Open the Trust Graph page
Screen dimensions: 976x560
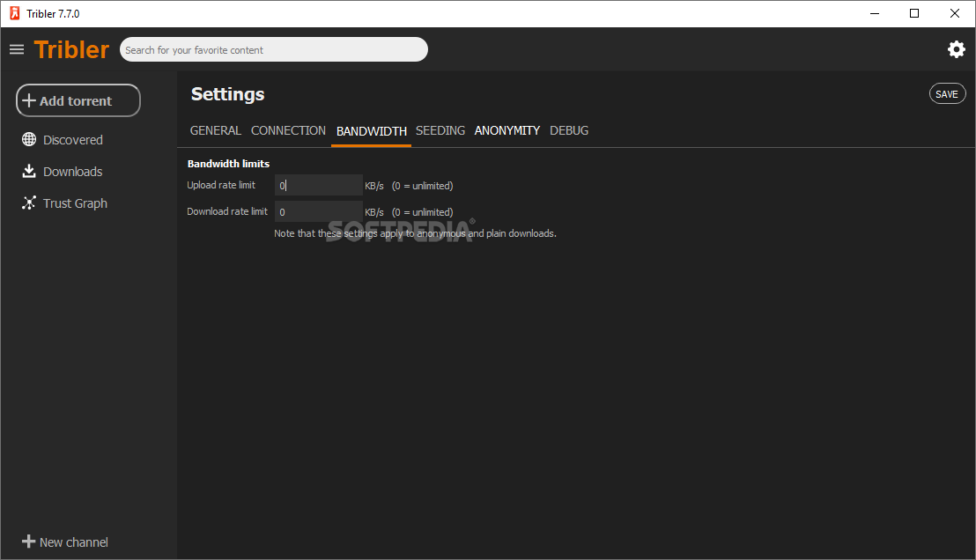pyautogui.click(x=64, y=203)
